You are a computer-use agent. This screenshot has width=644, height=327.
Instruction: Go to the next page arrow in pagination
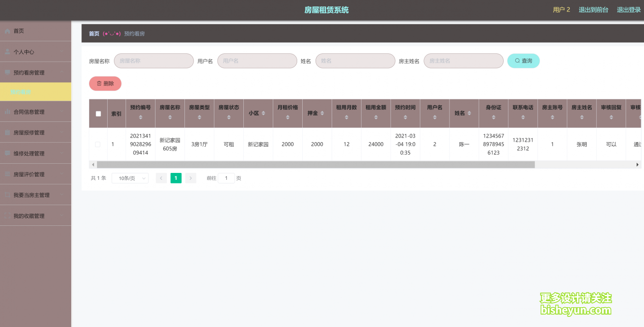[191, 178]
